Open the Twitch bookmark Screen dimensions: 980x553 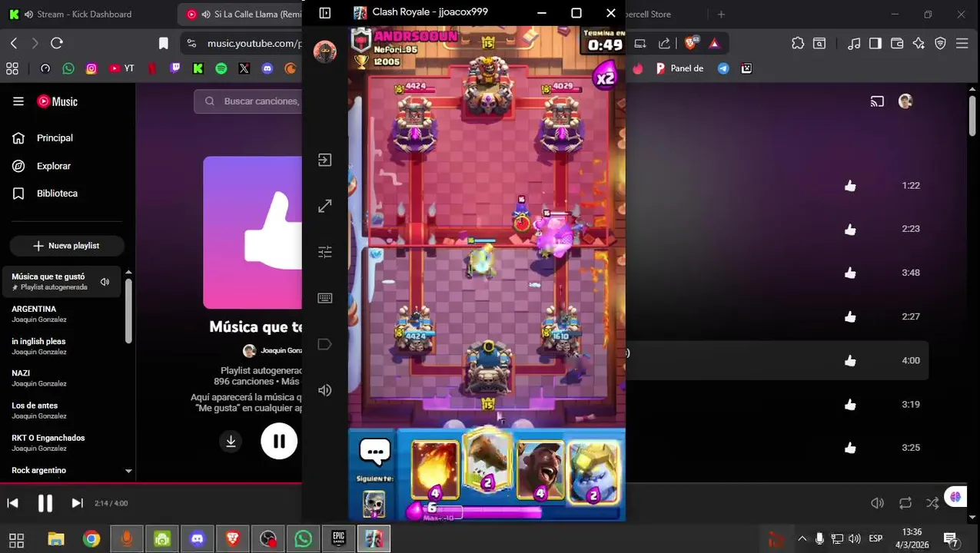click(175, 68)
